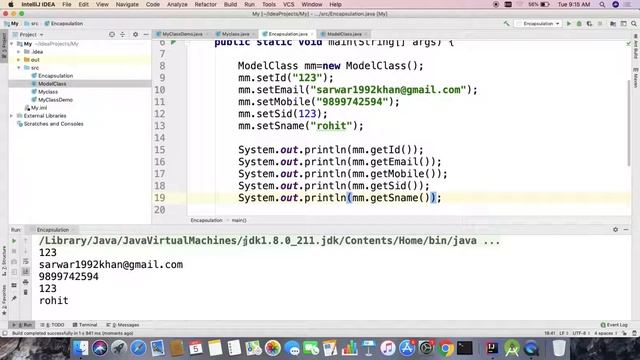Expand External Libraries node
Image resolution: width=640 pixels, height=360 pixels.
[x=12, y=116]
